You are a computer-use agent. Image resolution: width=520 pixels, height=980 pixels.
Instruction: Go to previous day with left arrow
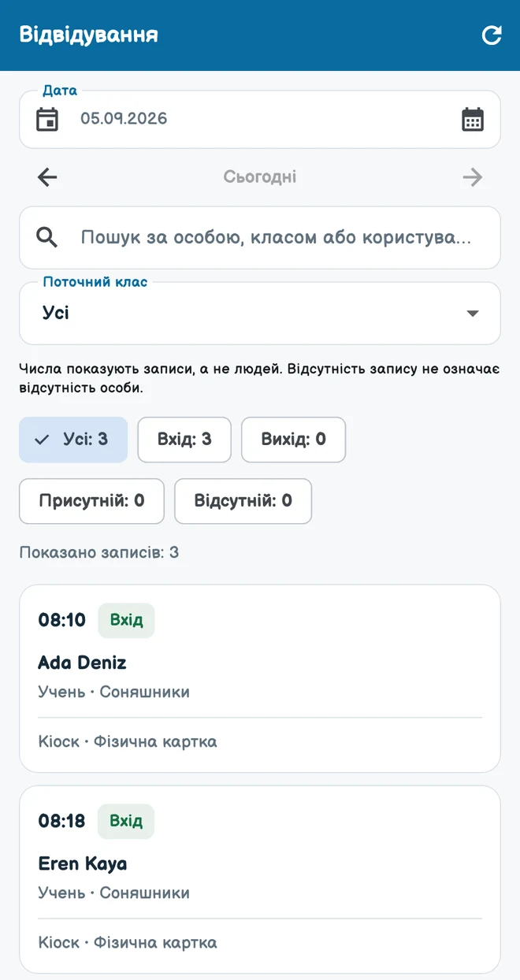pyautogui.click(x=47, y=177)
